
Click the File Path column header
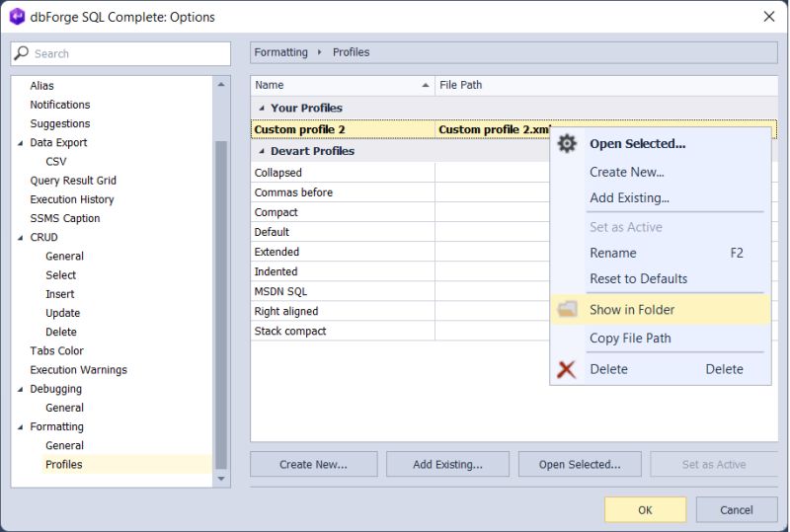click(x=606, y=85)
